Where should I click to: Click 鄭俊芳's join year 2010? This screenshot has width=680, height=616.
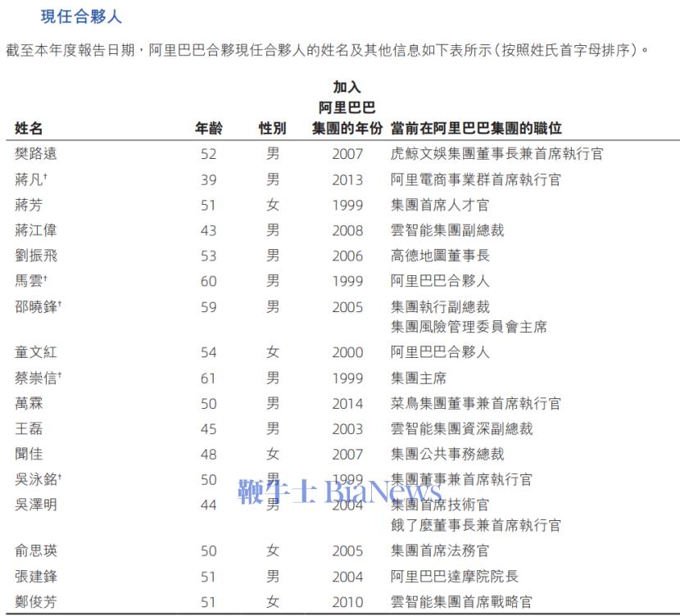[347, 602]
